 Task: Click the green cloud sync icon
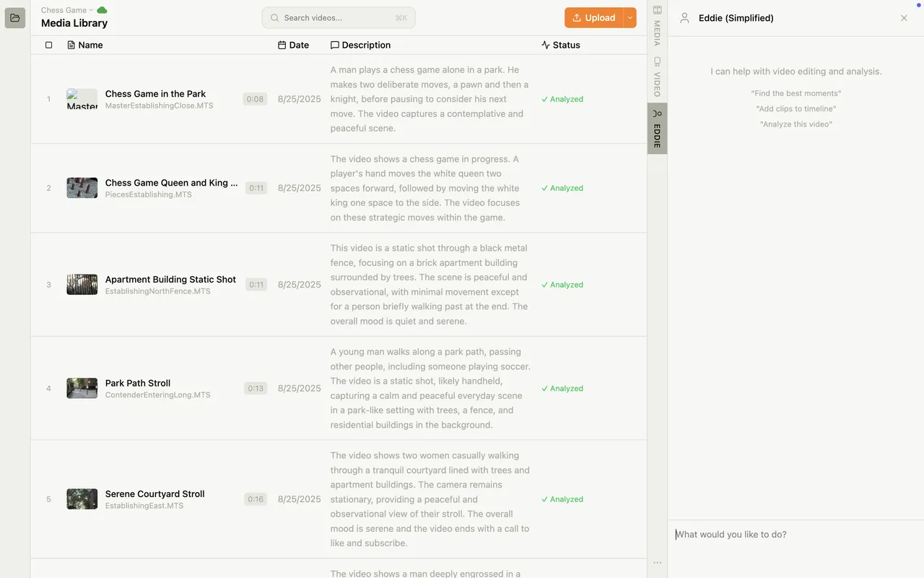pyautogui.click(x=102, y=10)
